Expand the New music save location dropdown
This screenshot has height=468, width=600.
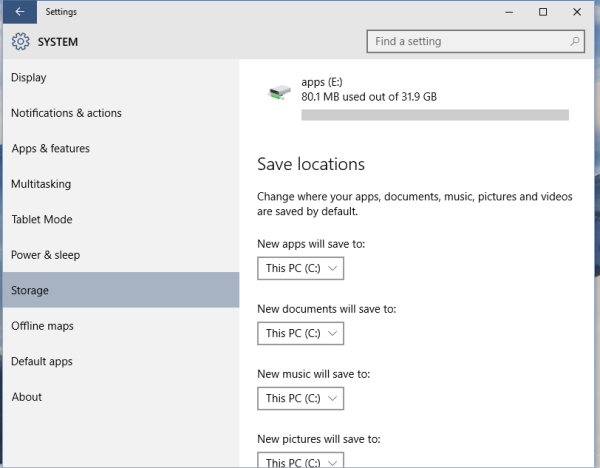(x=300, y=398)
